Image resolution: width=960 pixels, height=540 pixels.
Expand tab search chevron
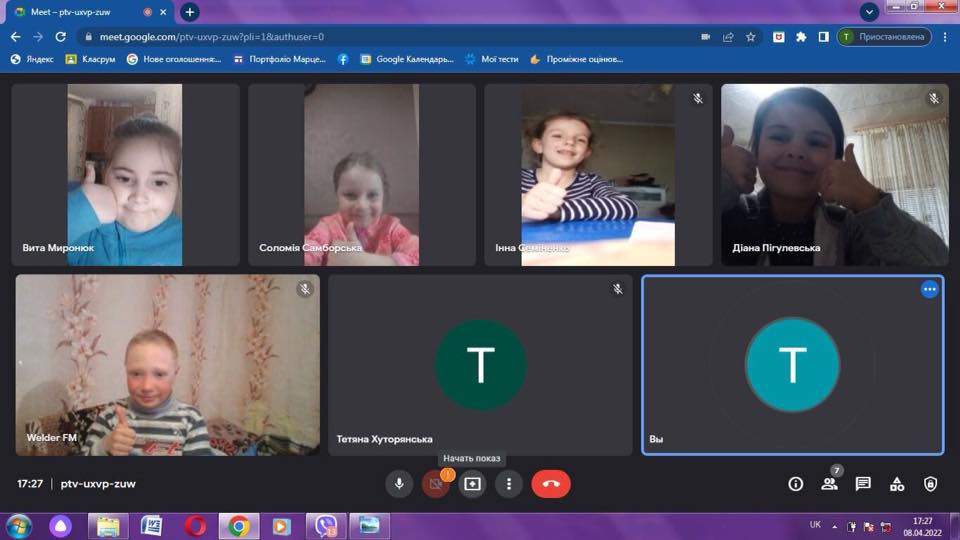[870, 12]
